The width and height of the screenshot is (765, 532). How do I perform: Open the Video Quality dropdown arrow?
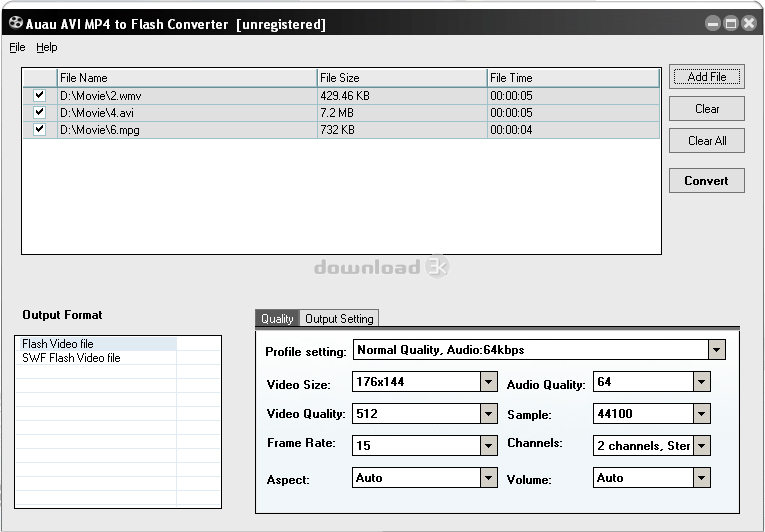pyautogui.click(x=488, y=414)
